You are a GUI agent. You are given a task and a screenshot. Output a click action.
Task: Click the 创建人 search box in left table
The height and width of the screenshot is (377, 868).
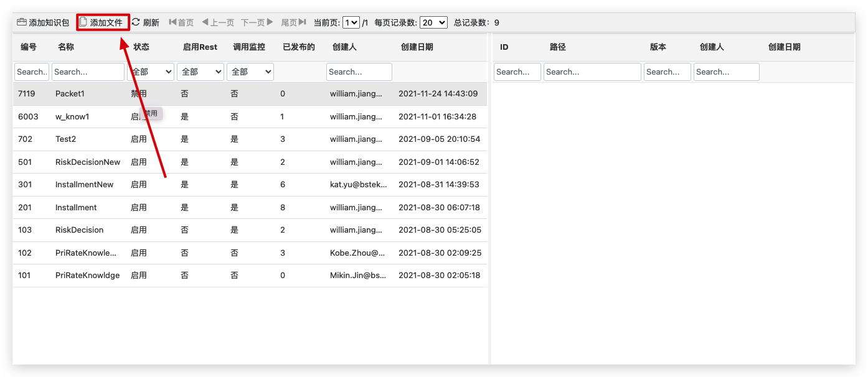pyautogui.click(x=359, y=72)
